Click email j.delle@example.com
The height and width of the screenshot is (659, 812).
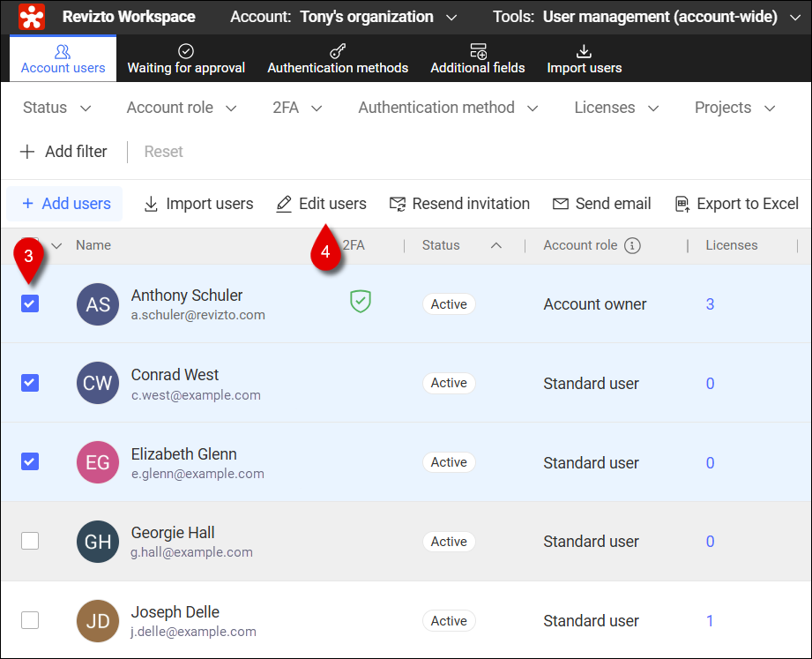[194, 632]
